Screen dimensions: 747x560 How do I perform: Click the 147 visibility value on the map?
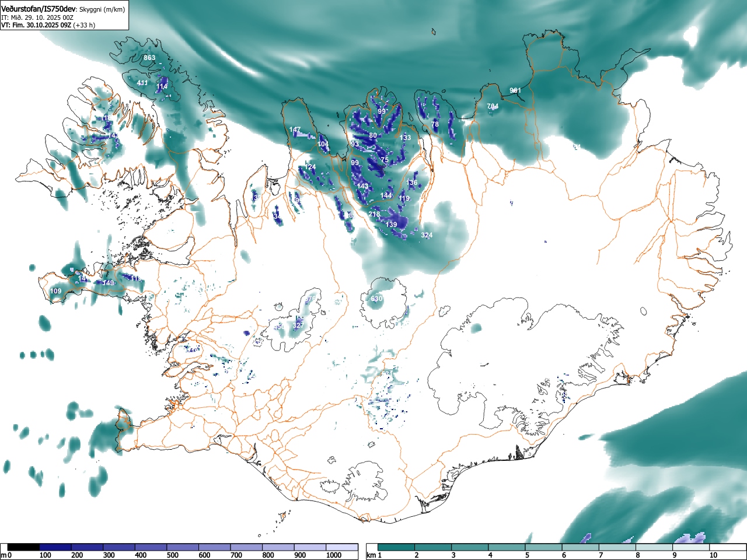295,129
